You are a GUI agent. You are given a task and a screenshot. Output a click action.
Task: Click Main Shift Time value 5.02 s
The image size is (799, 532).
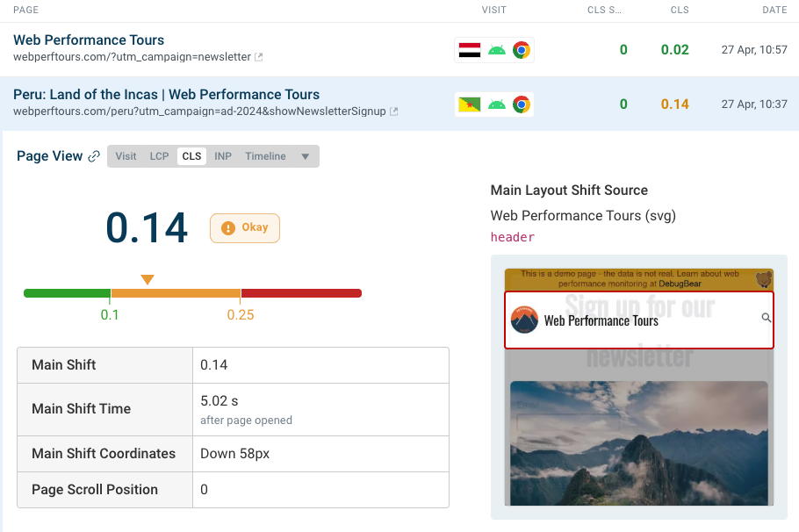tap(220, 401)
